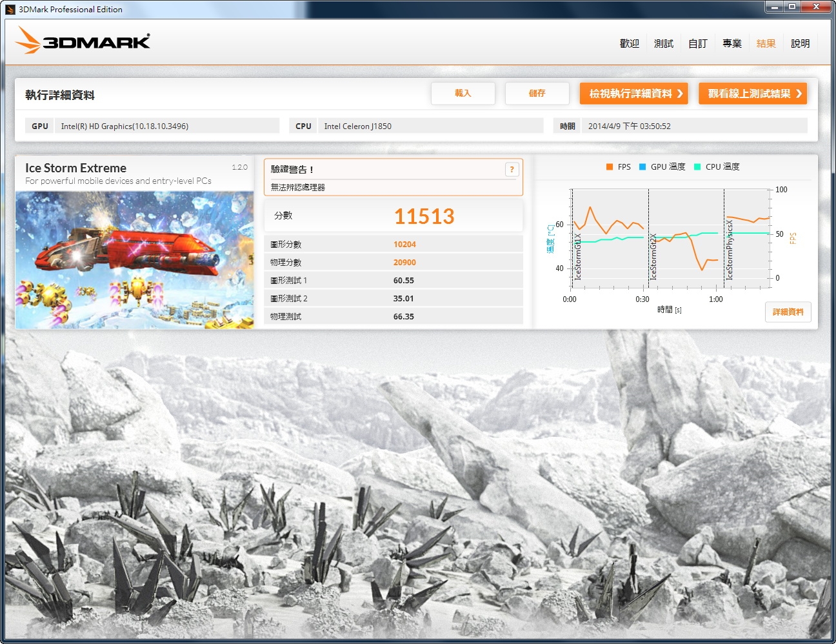
Task: Click 圖形測試 1 value 60.55
Action: coord(404,280)
